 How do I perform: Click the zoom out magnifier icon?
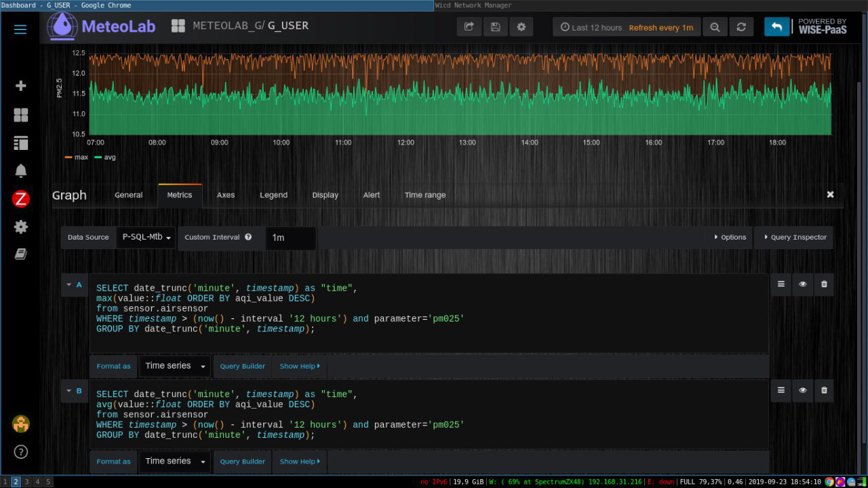pyautogui.click(x=715, y=27)
